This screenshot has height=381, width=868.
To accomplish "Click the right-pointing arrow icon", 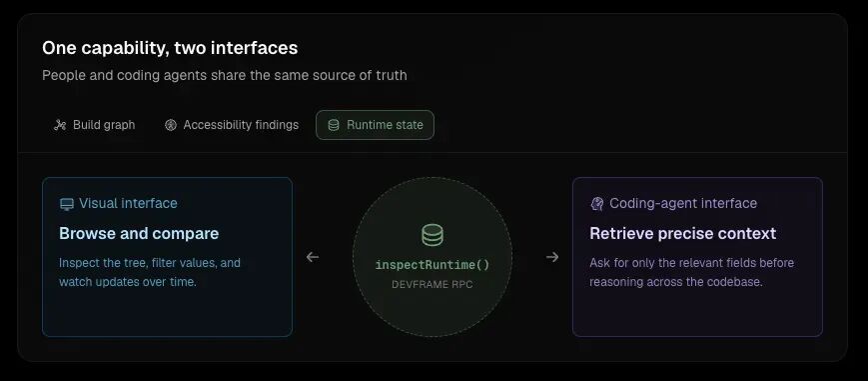I will (552, 257).
